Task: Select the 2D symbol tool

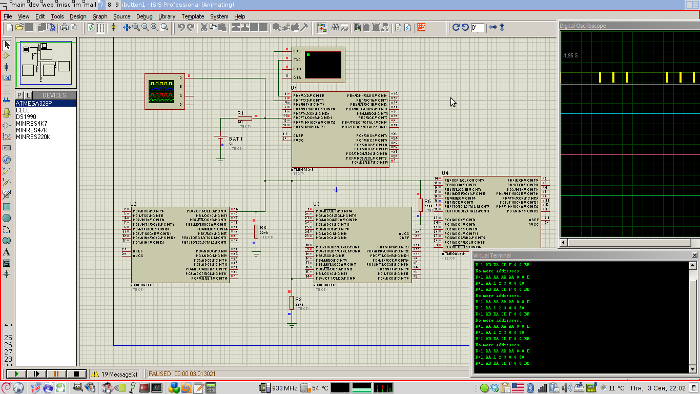Action: point(7,263)
